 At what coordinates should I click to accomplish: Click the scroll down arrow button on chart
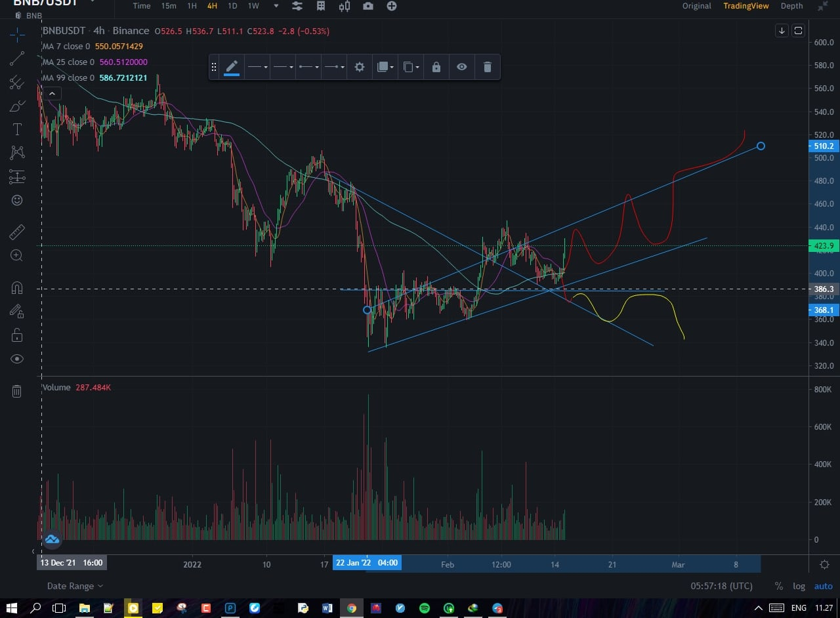click(x=782, y=31)
